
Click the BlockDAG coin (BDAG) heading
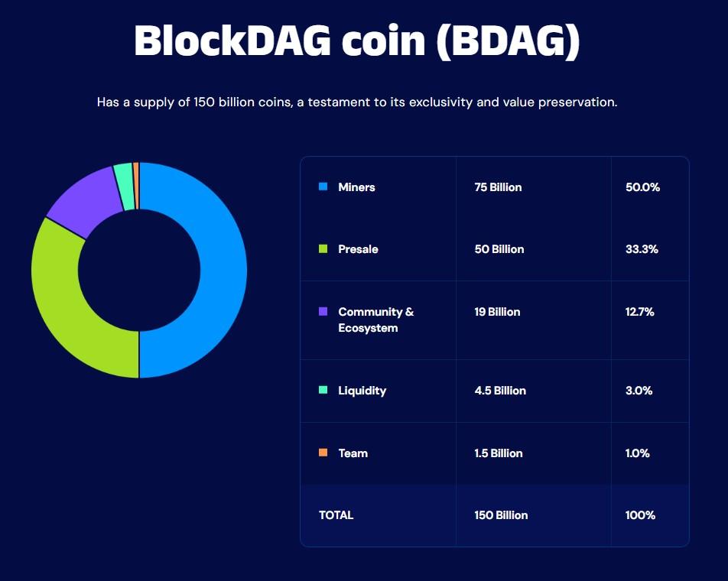tap(357, 42)
